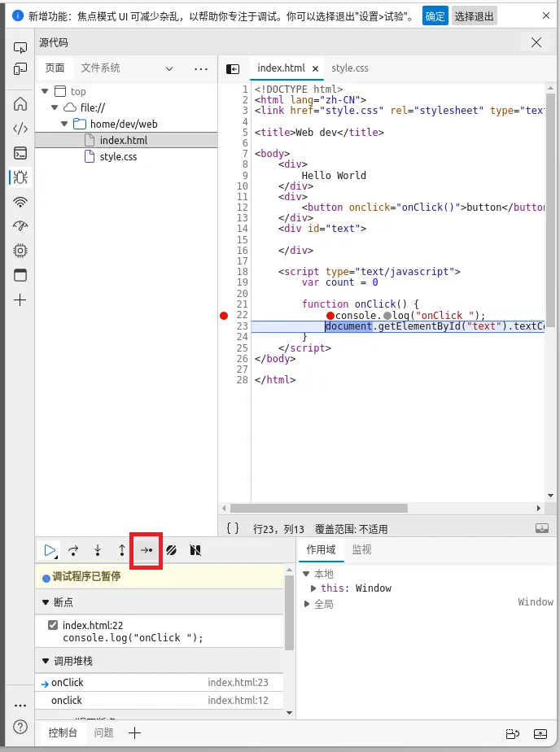The height and width of the screenshot is (752, 560).
Task: Switch to the 监视 tab
Action: 361,549
